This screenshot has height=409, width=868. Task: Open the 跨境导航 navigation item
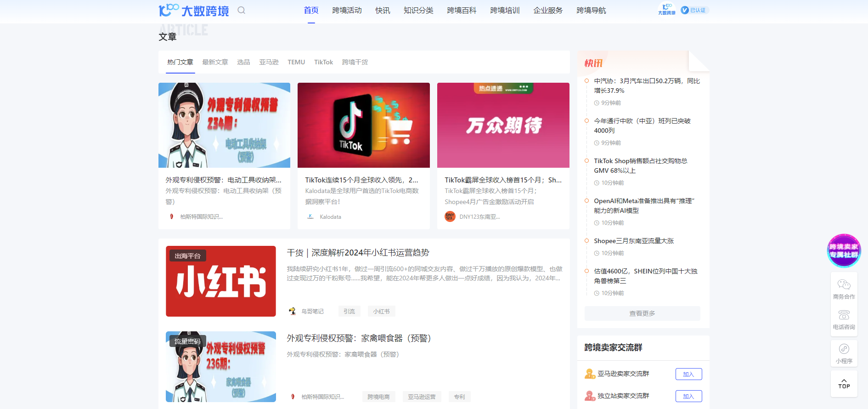click(591, 10)
